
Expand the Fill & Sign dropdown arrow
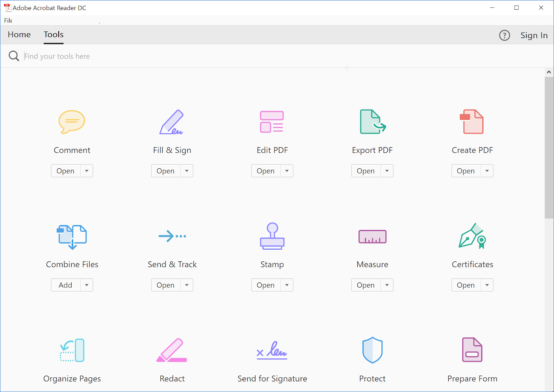click(187, 171)
